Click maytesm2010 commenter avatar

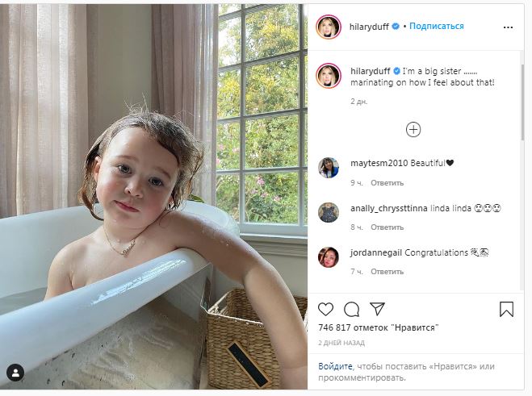coord(329,167)
